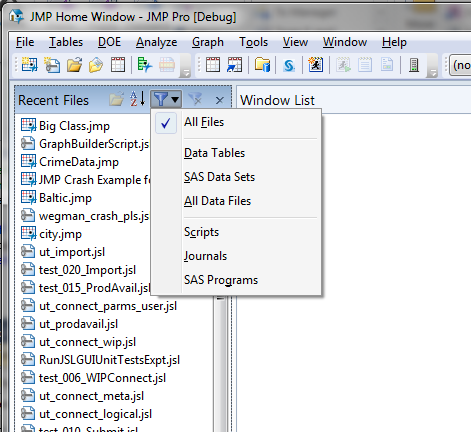Image resolution: width=471 pixels, height=432 pixels.
Task: Click the Recent Files list vertical scrollbar
Action: click(x=220, y=363)
